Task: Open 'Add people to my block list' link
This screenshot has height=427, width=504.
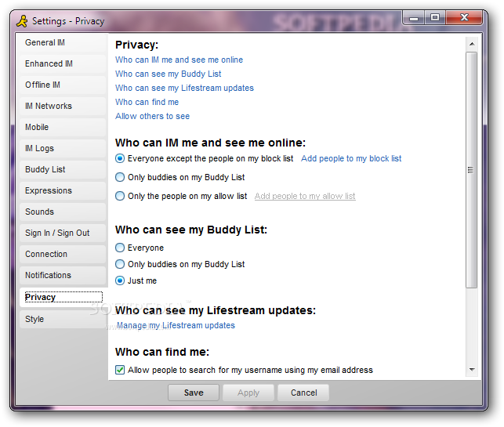Action: click(351, 159)
